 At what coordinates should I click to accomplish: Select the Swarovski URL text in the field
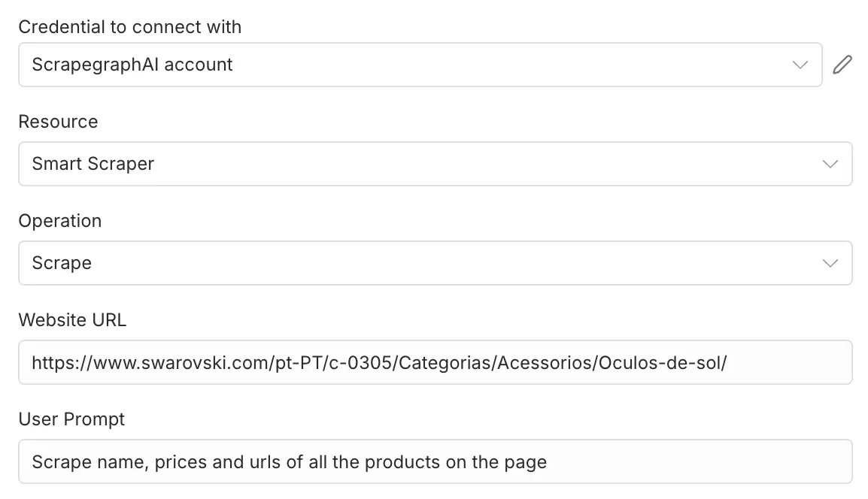378,362
